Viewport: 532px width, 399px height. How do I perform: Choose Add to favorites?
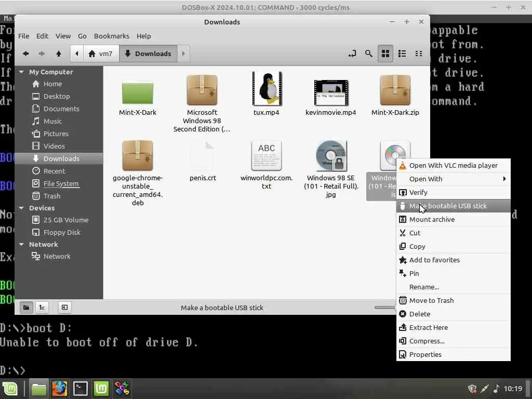pyautogui.click(x=453, y=260)
